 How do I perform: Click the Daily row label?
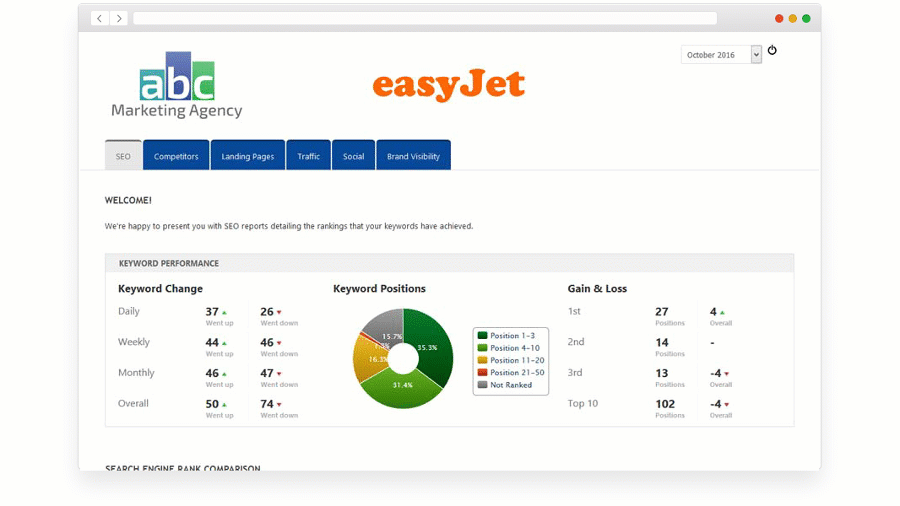129,312
